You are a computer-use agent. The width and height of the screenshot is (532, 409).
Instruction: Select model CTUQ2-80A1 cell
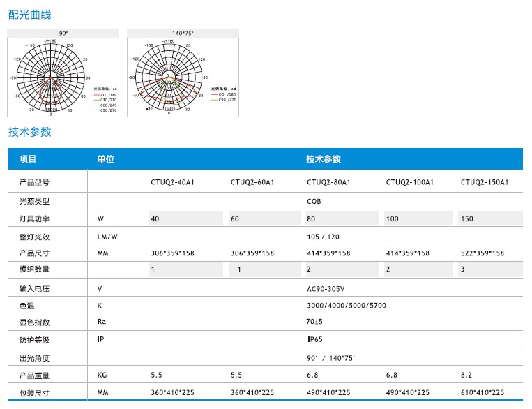(328, 182)
